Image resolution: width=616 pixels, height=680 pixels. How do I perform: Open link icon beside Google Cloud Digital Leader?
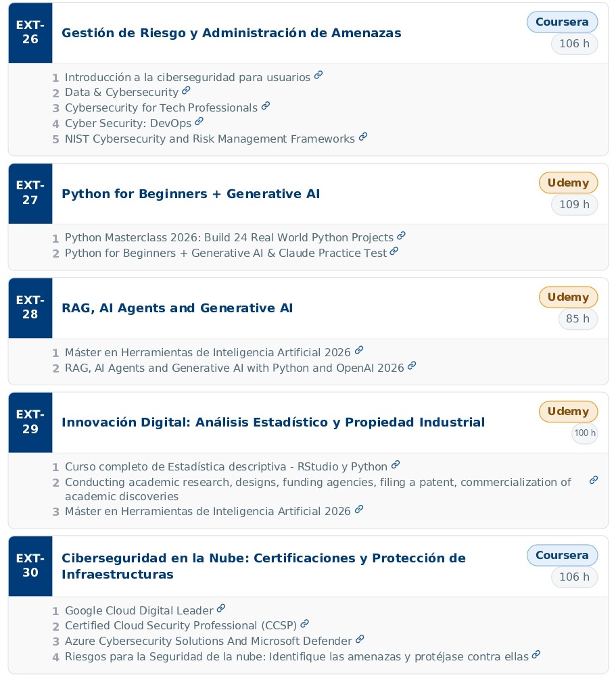(221, 608)
